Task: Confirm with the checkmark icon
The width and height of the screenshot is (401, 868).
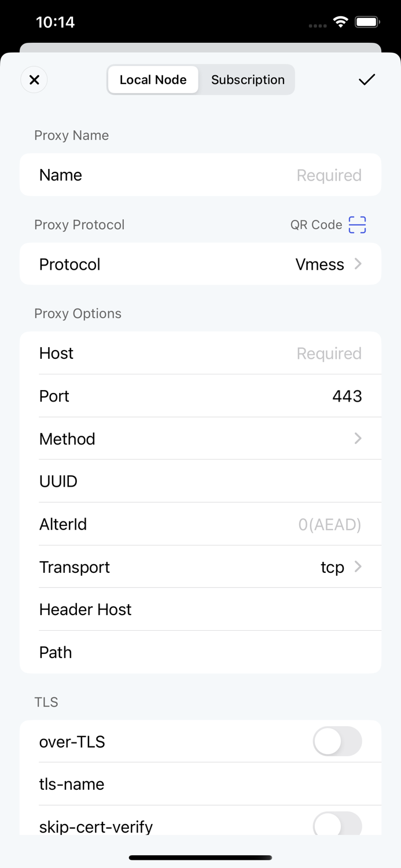Action: point(366,80)
